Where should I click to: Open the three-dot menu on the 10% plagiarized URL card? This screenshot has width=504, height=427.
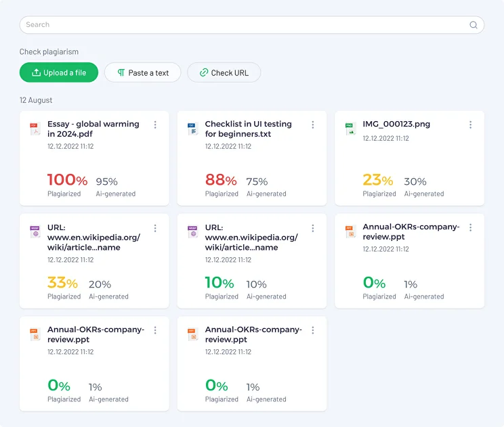click(x=313, y=228)
